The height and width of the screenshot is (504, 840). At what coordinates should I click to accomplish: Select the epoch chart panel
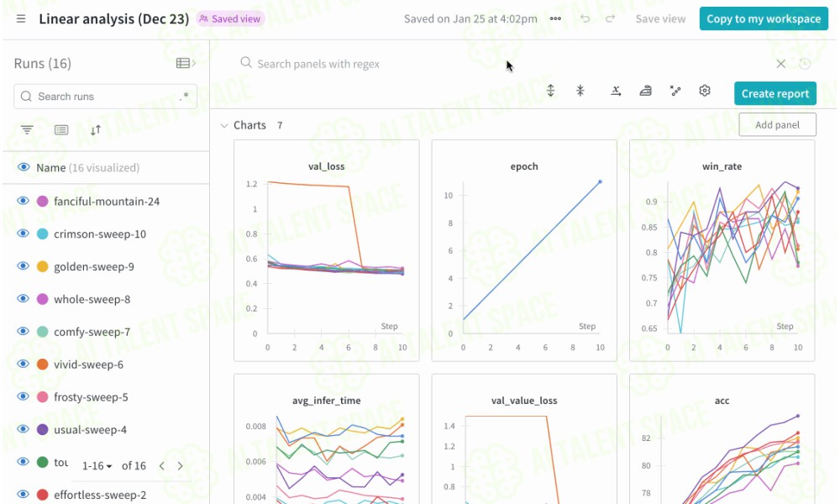524,250
